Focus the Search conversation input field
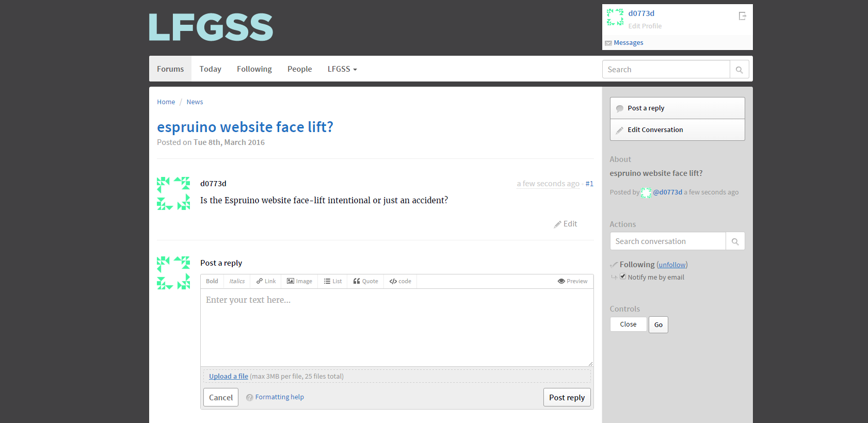 (668, 241)
